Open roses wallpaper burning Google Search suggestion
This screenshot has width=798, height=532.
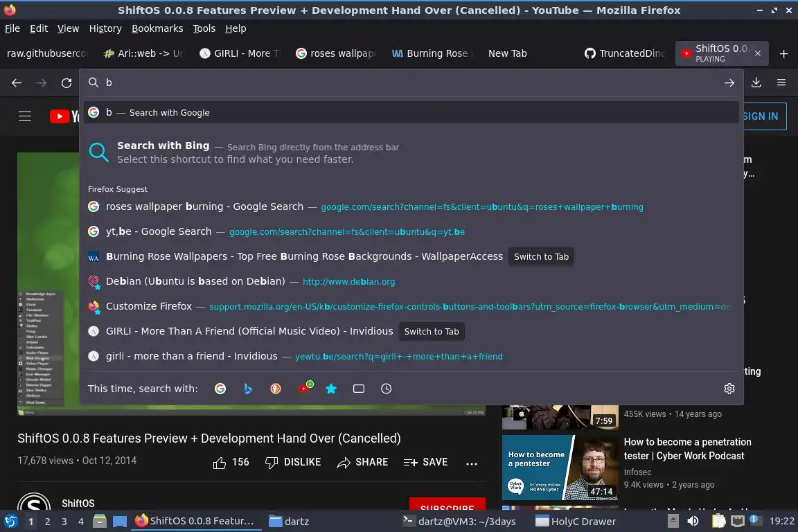(411, 206)
